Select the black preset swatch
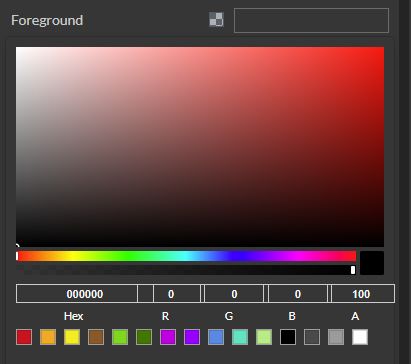Viewport: 411px width, 364px height. 288,337
